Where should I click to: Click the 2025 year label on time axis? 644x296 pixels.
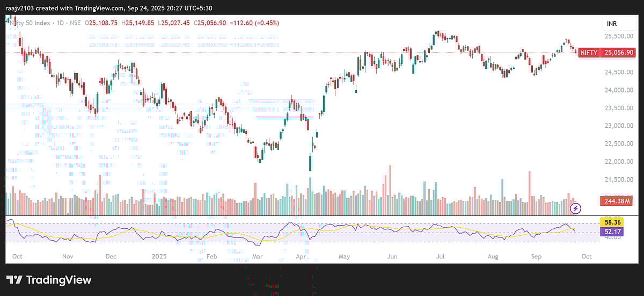(159, 257)
